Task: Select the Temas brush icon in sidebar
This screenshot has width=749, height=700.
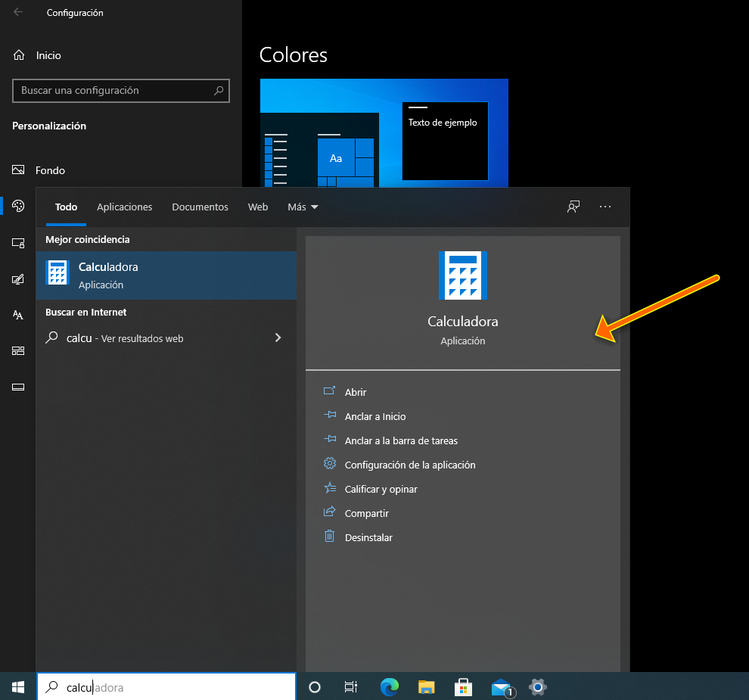Action: click(17, 278)
